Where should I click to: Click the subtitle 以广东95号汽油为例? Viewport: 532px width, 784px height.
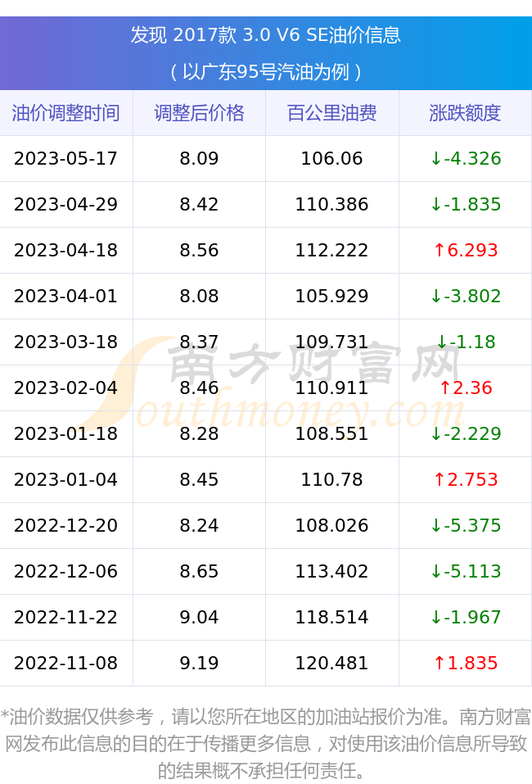[x=266, y=71]
